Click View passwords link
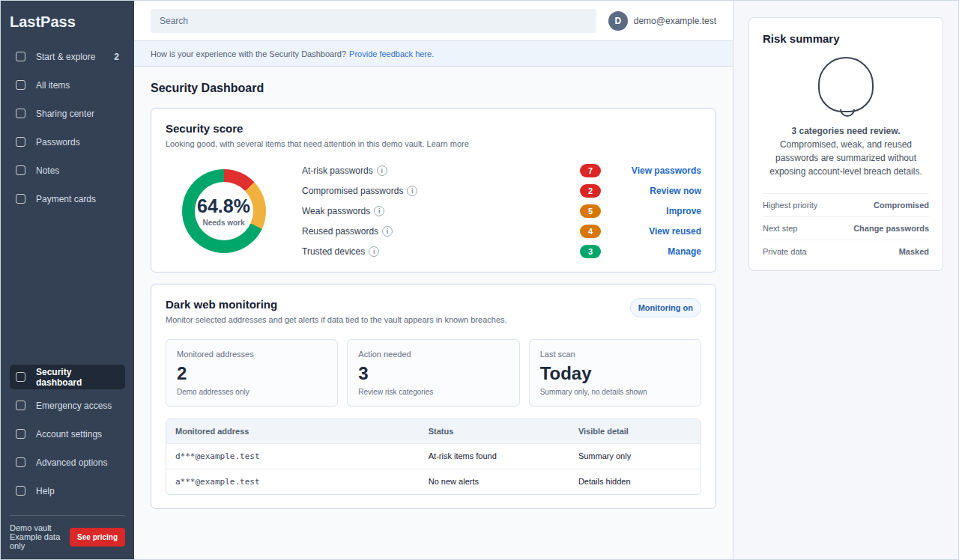Screen dimensions: 959x560 (666, 171)
